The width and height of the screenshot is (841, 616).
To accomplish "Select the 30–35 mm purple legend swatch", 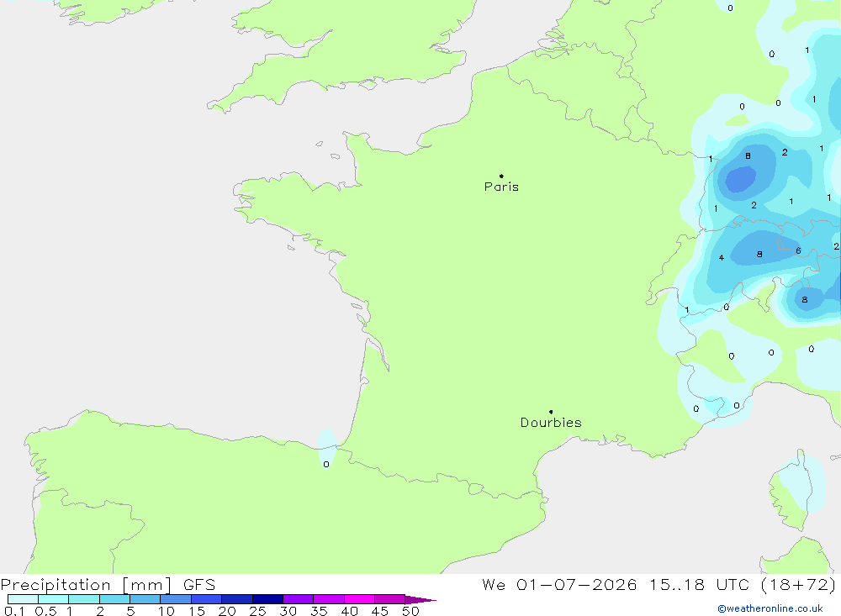I will pos(299,599).
